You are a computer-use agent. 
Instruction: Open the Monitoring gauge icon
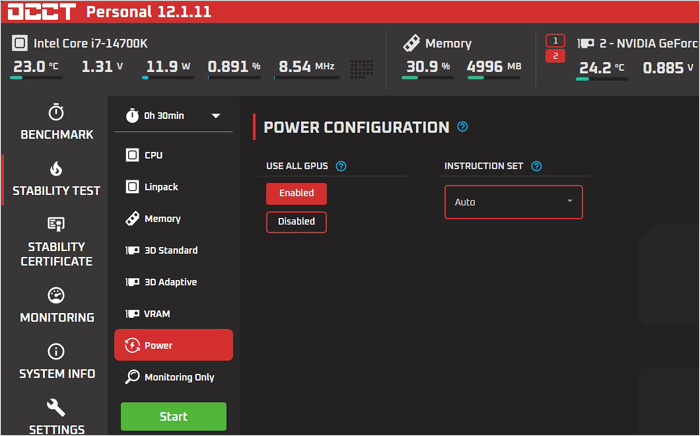[x=56, y=295]
